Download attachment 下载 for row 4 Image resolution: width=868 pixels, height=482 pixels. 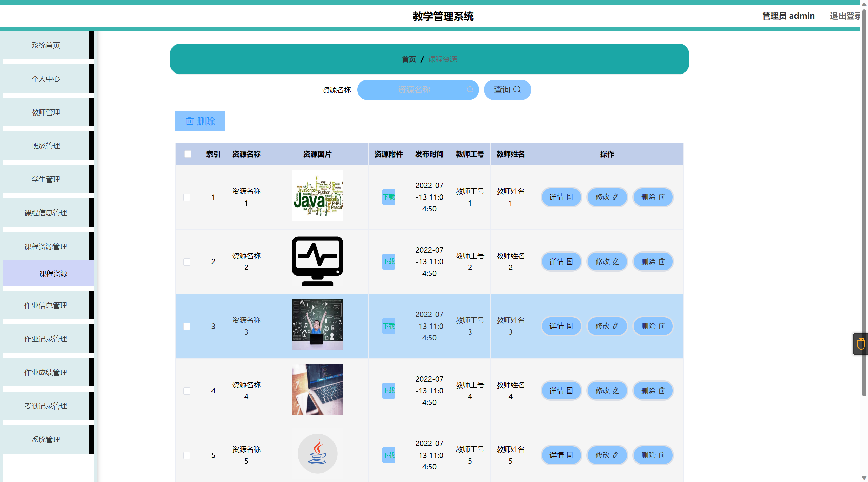point(389,391)
